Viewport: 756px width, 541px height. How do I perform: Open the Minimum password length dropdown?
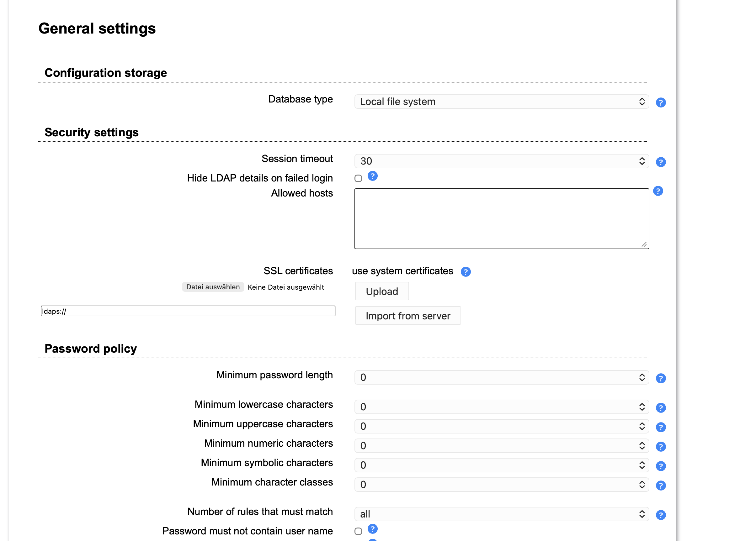[x=501, y=377]
